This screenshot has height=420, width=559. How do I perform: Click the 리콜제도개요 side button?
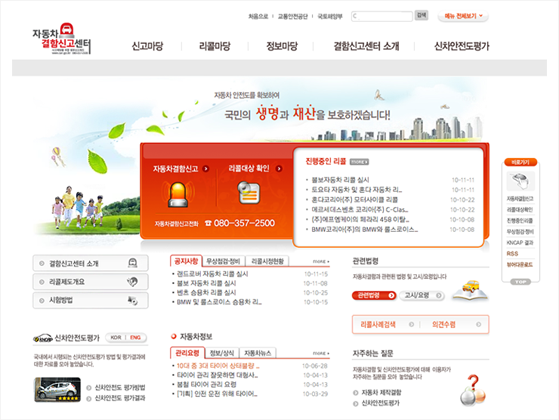[91, 282]
